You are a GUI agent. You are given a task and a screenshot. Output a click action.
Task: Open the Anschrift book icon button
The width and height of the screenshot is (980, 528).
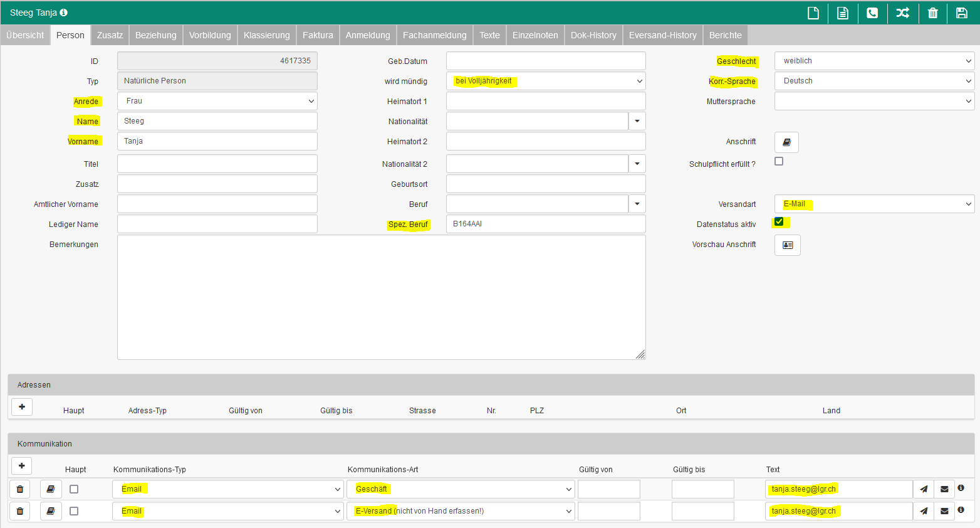coord(786,142)
